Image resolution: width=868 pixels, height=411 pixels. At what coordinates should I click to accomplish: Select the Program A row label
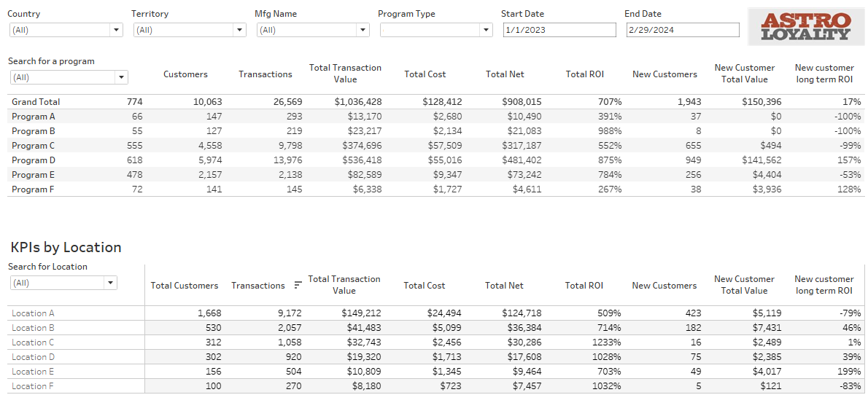[34, 117]
